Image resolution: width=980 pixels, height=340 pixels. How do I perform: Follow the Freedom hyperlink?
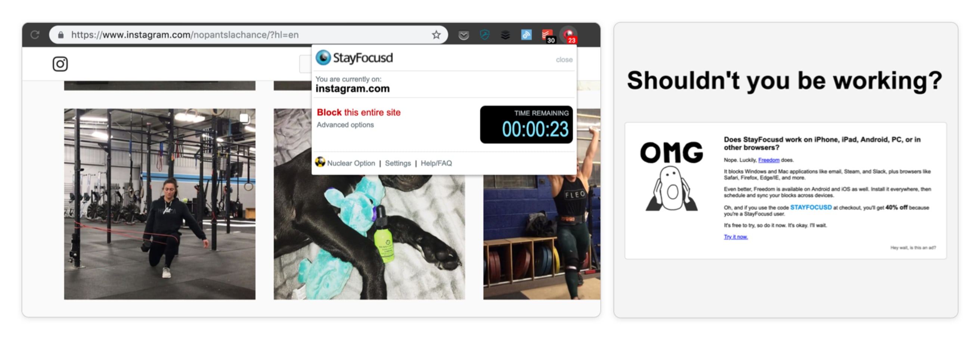[769, 160]
